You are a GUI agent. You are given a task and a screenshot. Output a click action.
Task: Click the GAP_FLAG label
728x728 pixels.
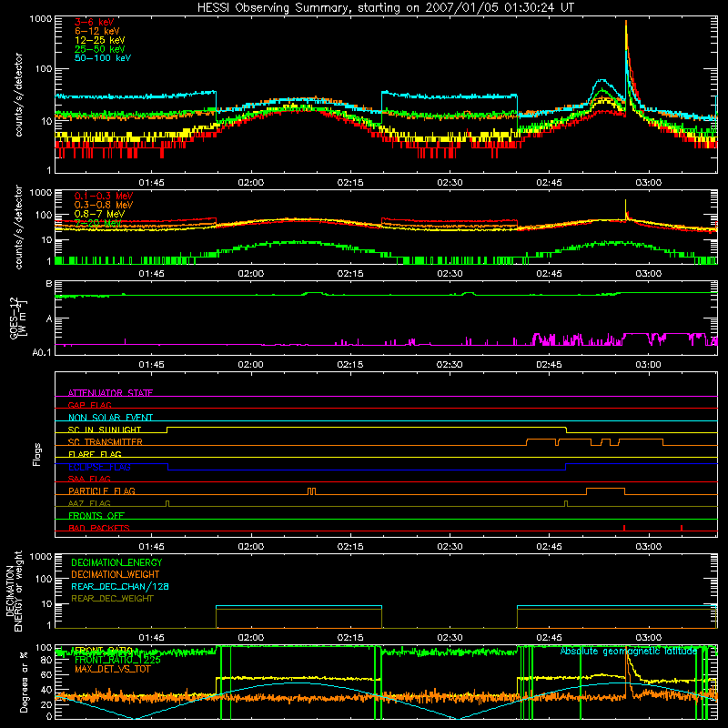click(x=89, y=405)
